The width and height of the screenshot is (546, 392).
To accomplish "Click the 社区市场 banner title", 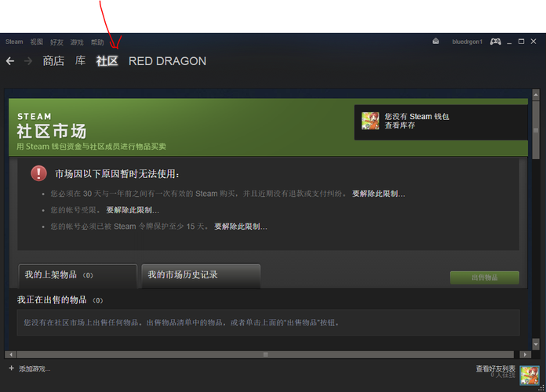I will (x=52, y=131).
